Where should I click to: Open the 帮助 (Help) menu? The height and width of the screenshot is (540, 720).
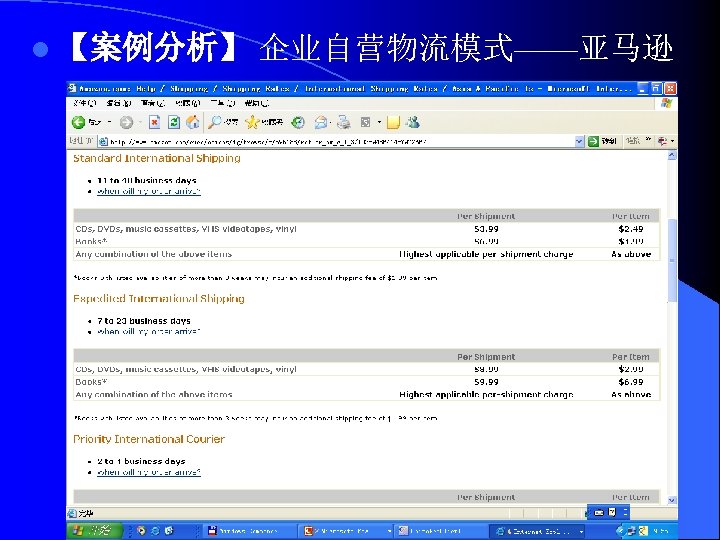(x=257, y=103)
